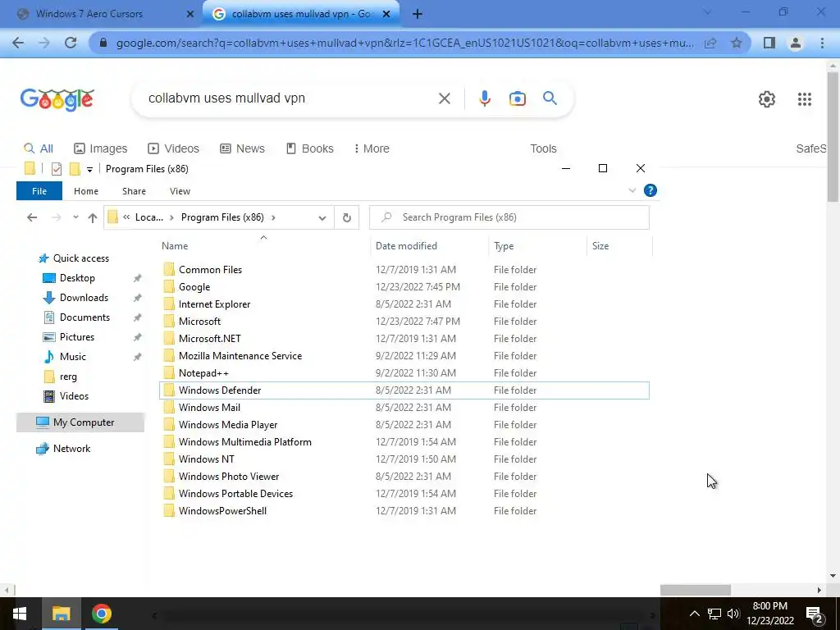Expand the chevron after Program Files (x86) breadcrumb

(273, 217)
